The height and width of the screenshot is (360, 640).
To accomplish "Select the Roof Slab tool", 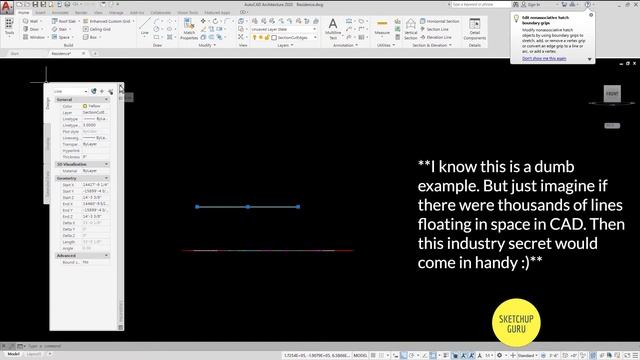I will (64, 21).
